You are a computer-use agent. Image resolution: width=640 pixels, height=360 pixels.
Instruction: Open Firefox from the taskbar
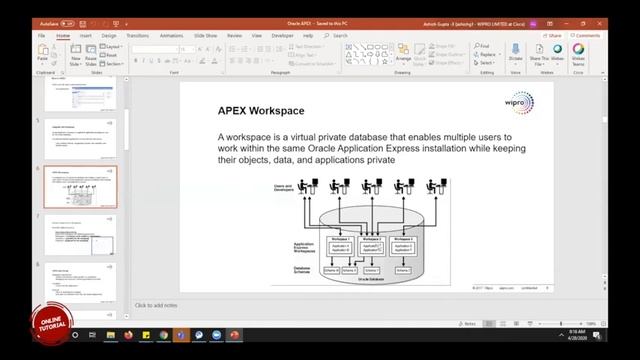click(x=129, y=335)
